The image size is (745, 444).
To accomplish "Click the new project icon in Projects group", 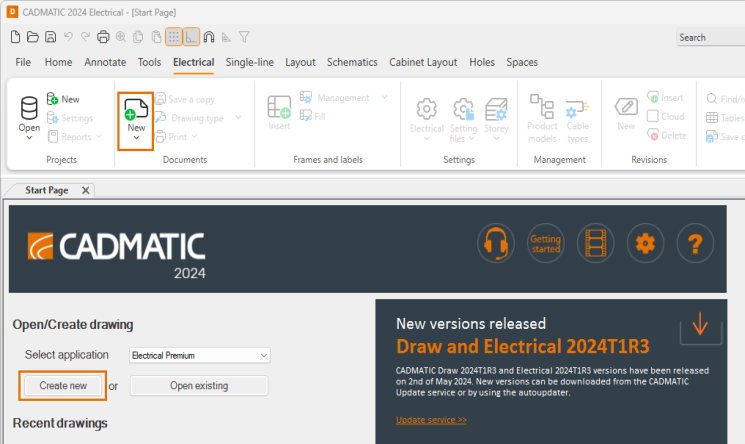I will point(64,99).
